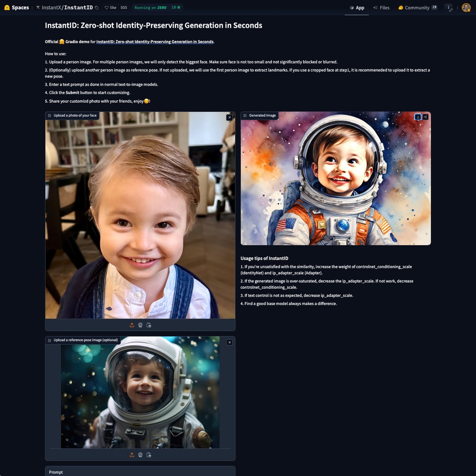
Task: Open the Files tab
Action: click(x=381, y=8)
